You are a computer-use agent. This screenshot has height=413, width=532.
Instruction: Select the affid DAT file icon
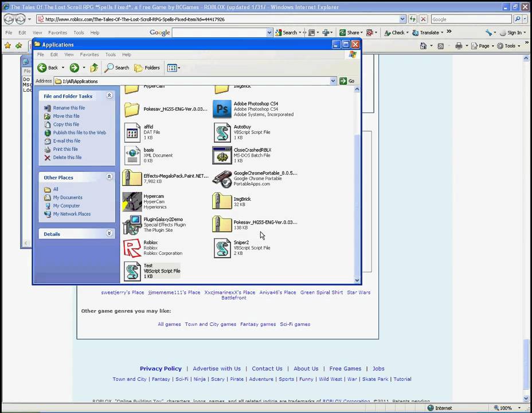click(x=132, y=133)
